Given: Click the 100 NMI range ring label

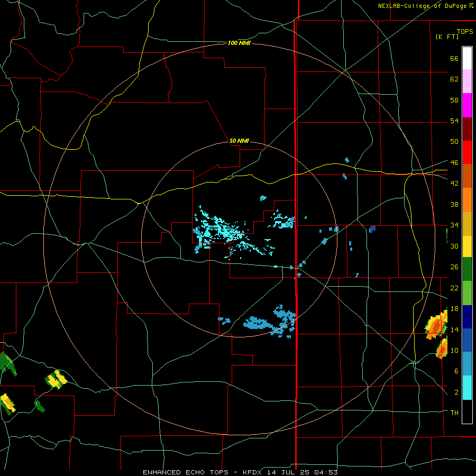Looking at the screenshot, I should [239, 43].
